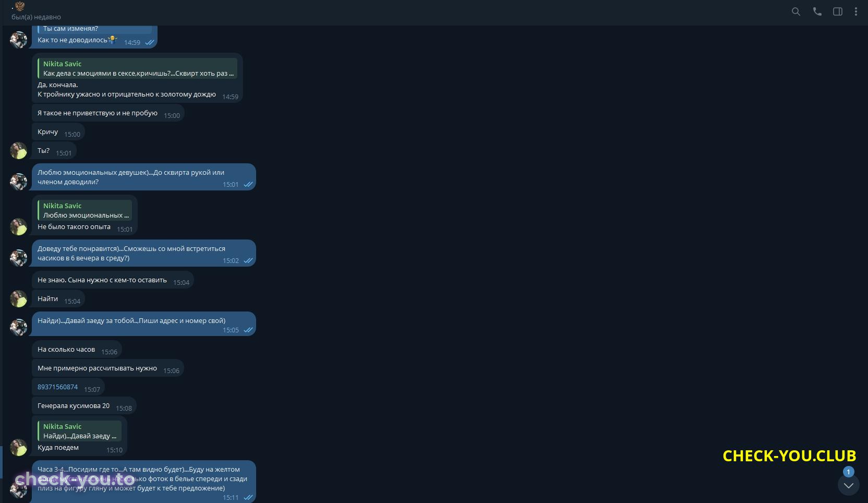868x503 pixels.
Task: Open quoted reply above 'Не было такого опыта'
Action: (x=85, y=210)
